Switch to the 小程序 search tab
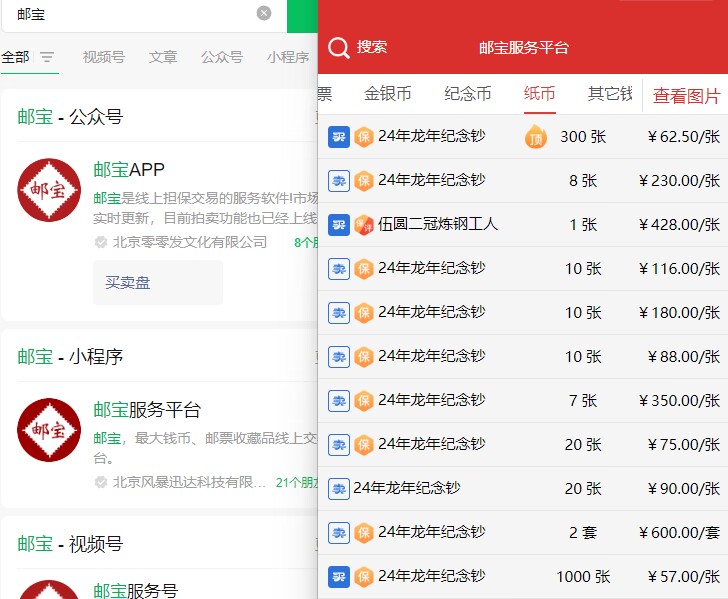Screen dimensions: 728x599 [x=288, y=57]
